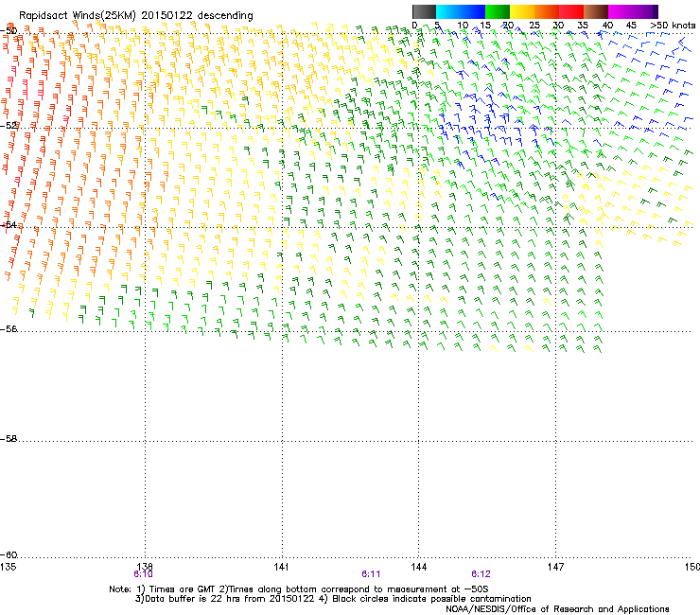This screenshot has width=700, height=615.
Task: Click the 'Rapidscat Winds(25KM) 20150122 descending' title
Action: pos(135,15)
